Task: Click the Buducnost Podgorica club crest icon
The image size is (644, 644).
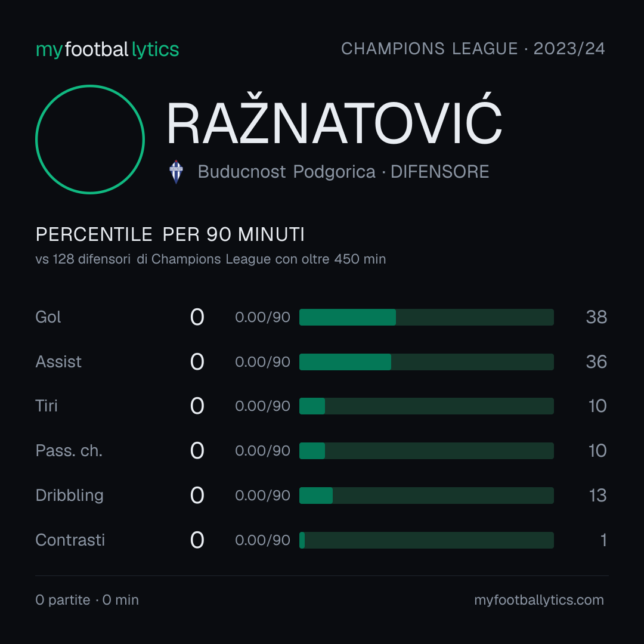Action: pos(176,172)
